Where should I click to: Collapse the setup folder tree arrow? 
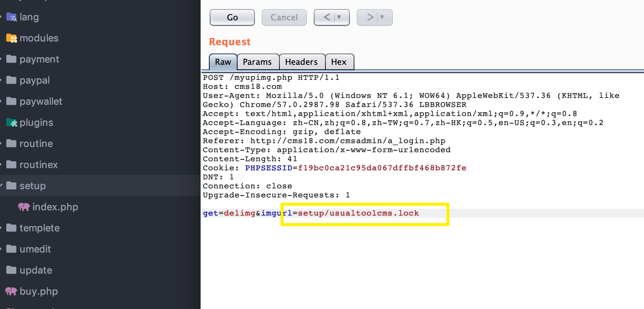tap(2, 186)
